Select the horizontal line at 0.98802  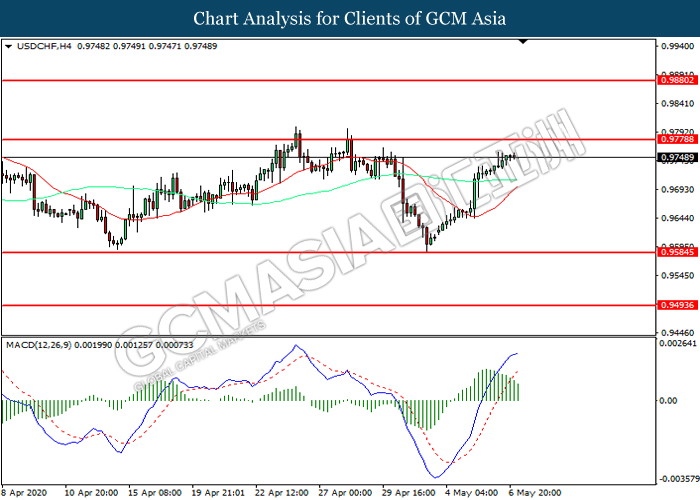pos(329,80)
